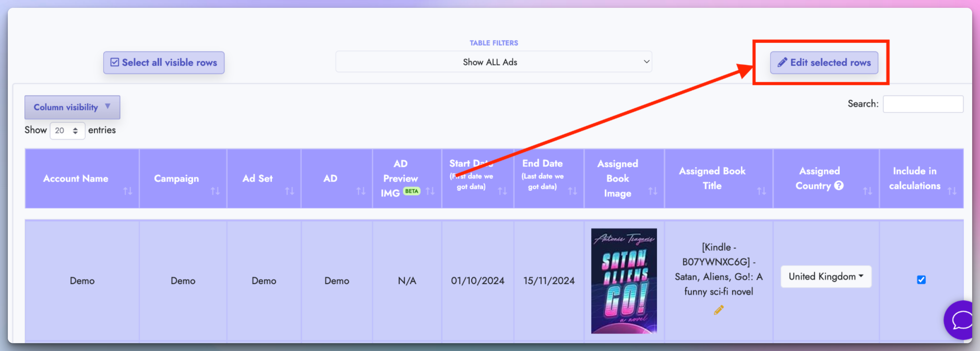Click the 15/11/2024 end date cell

point(549,281)
